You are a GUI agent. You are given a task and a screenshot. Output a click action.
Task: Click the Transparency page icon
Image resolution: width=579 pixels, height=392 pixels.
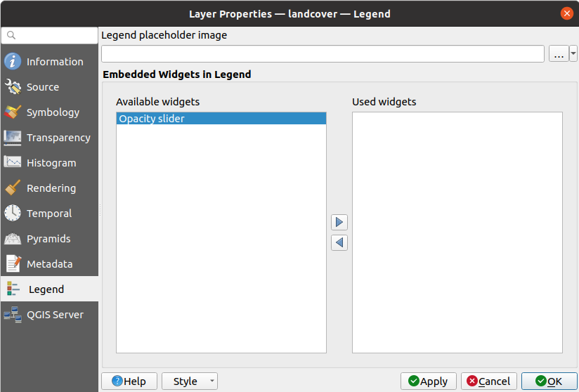point(13,138)
